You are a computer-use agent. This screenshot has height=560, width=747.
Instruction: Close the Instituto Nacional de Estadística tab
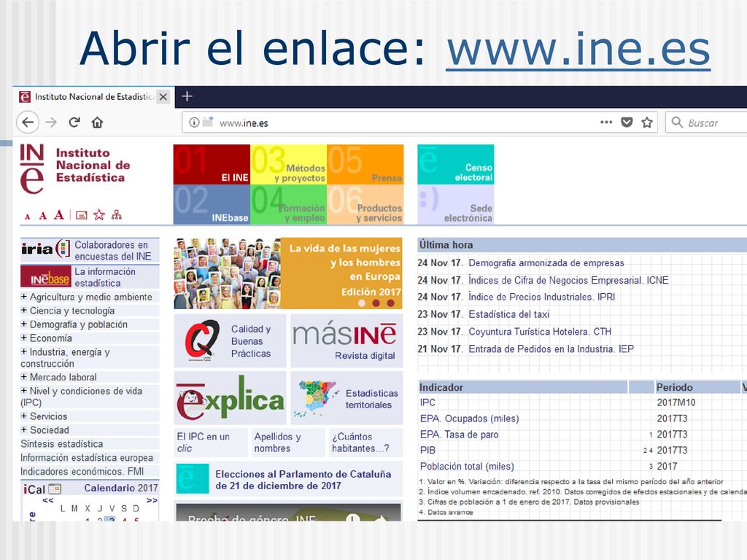point(163,97)
